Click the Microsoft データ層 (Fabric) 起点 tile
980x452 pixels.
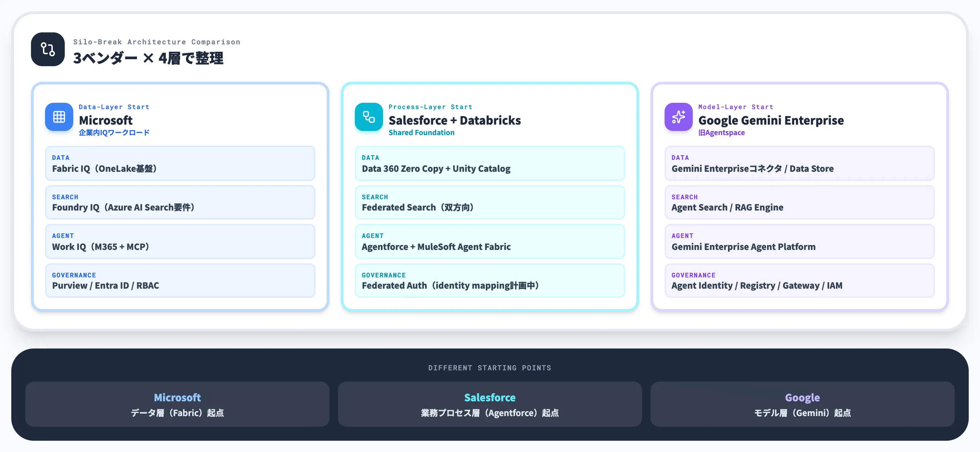(x=177, y=404)
